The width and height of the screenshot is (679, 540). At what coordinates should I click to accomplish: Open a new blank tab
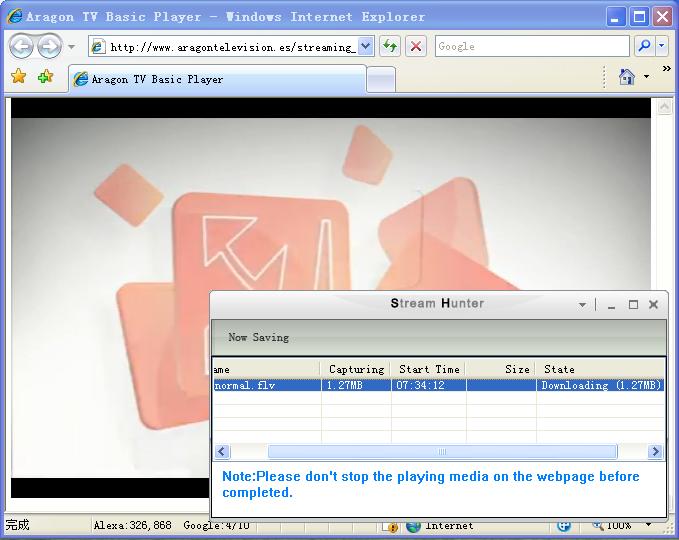[x=381, y=80]
